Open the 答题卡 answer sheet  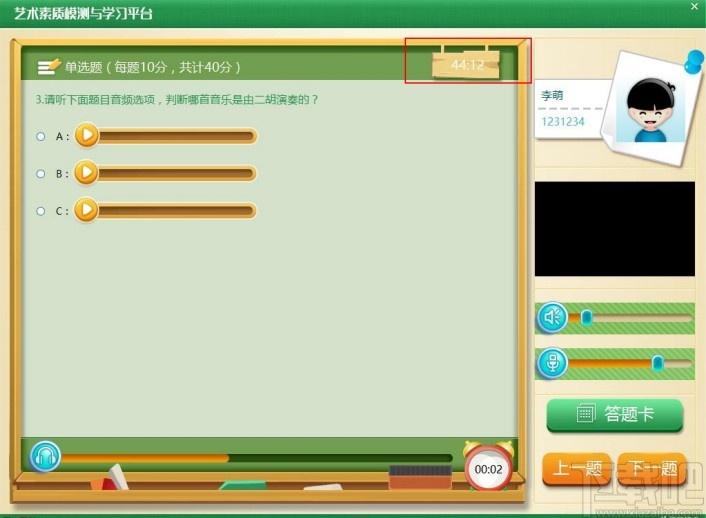pos(615,414)
